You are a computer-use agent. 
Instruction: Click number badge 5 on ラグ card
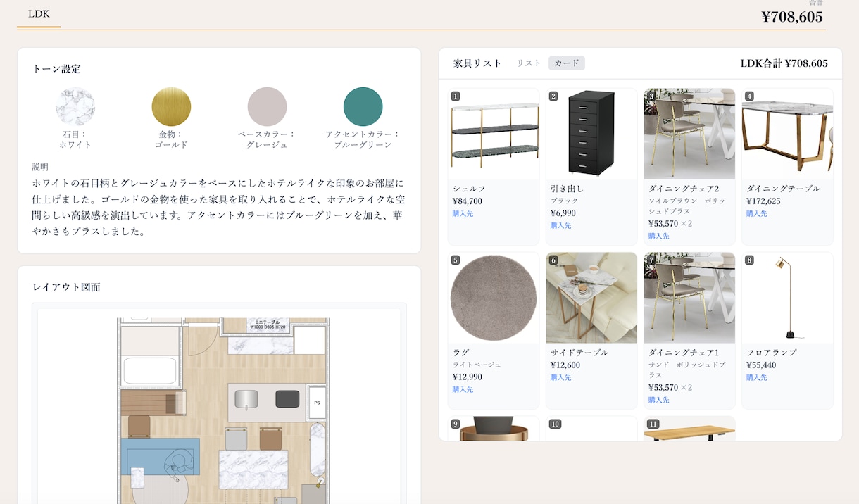(456, 260)
